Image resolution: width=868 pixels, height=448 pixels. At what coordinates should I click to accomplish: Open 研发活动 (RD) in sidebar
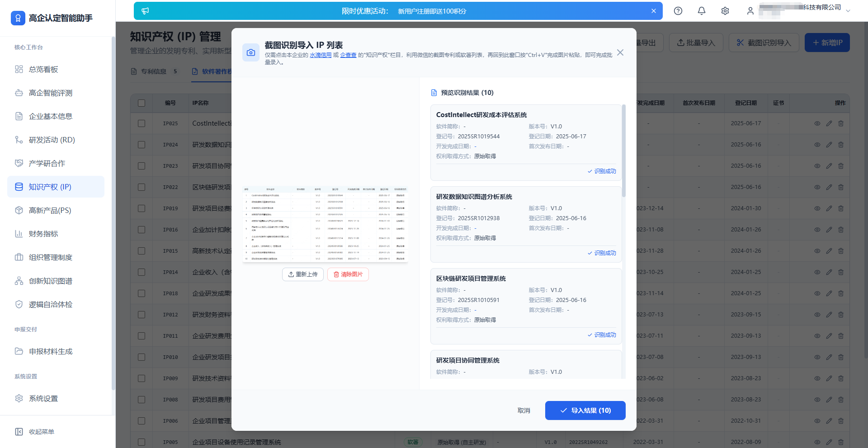tap(56, 140)
